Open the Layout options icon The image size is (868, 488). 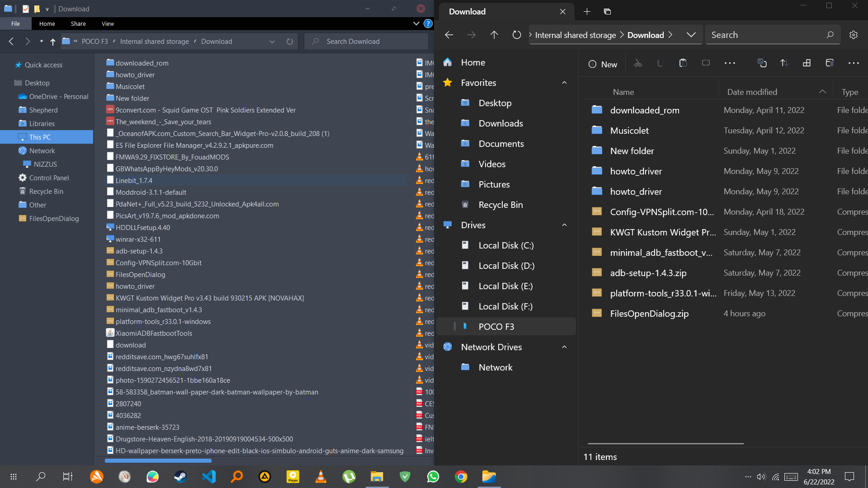pyautogui.click(x=807, y=63)
